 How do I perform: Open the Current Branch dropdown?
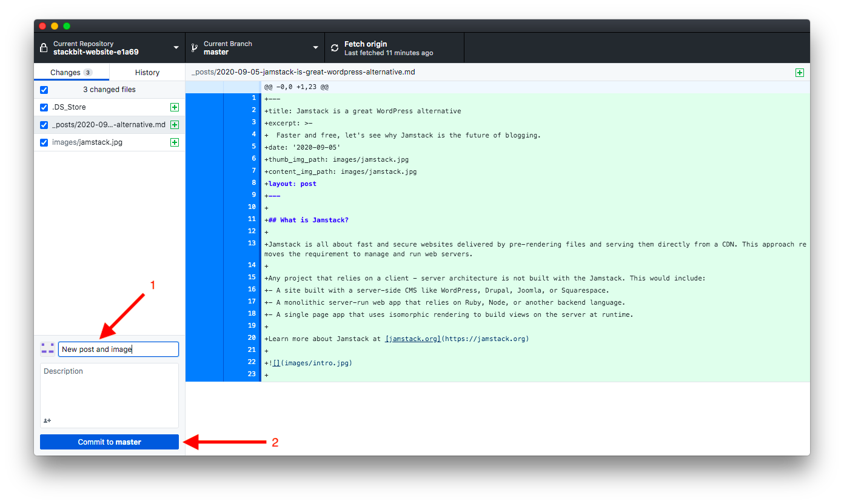coord(255,48)
